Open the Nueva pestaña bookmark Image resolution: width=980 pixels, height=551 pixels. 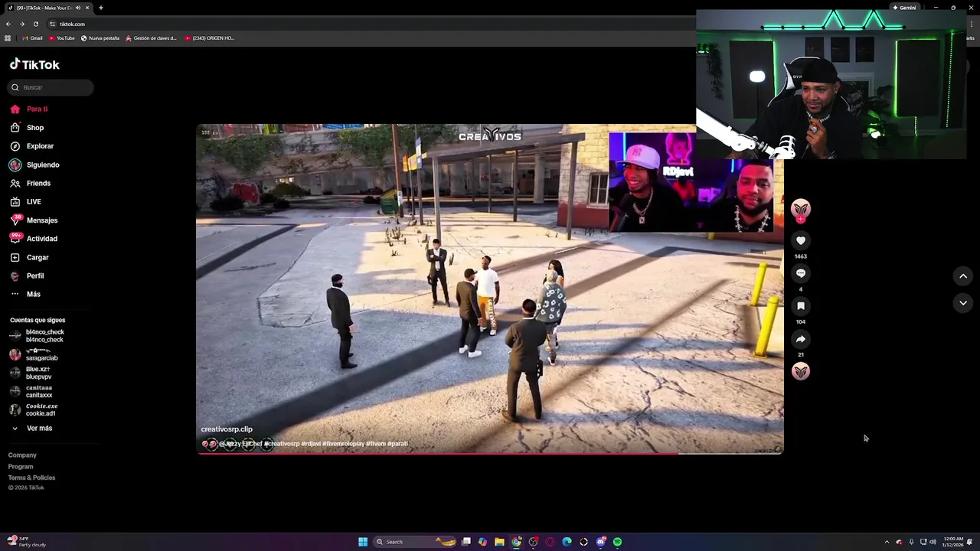[x=100, y=37]
